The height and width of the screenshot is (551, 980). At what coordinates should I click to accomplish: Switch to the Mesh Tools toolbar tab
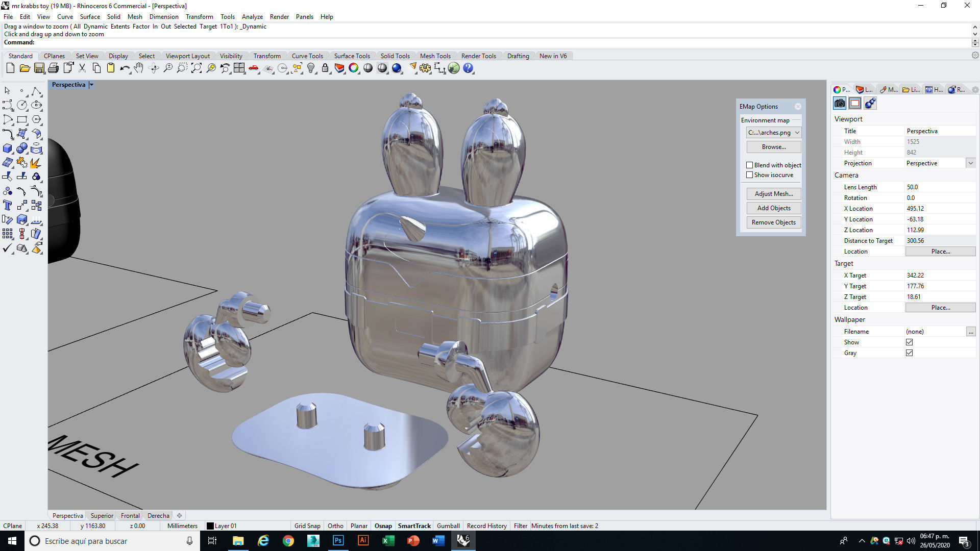pyautogui.click(x=435, y=56)
